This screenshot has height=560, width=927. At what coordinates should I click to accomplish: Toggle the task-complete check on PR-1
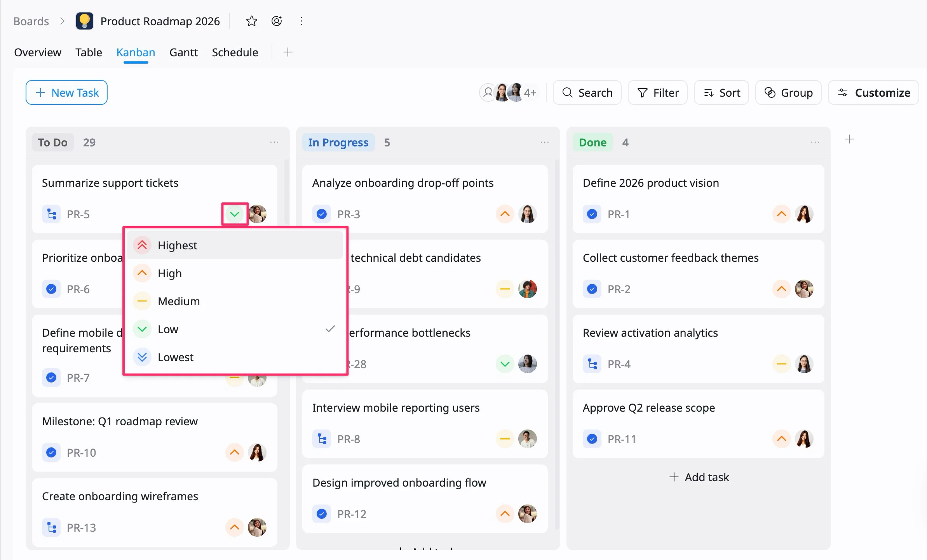[x=592, y=214]
